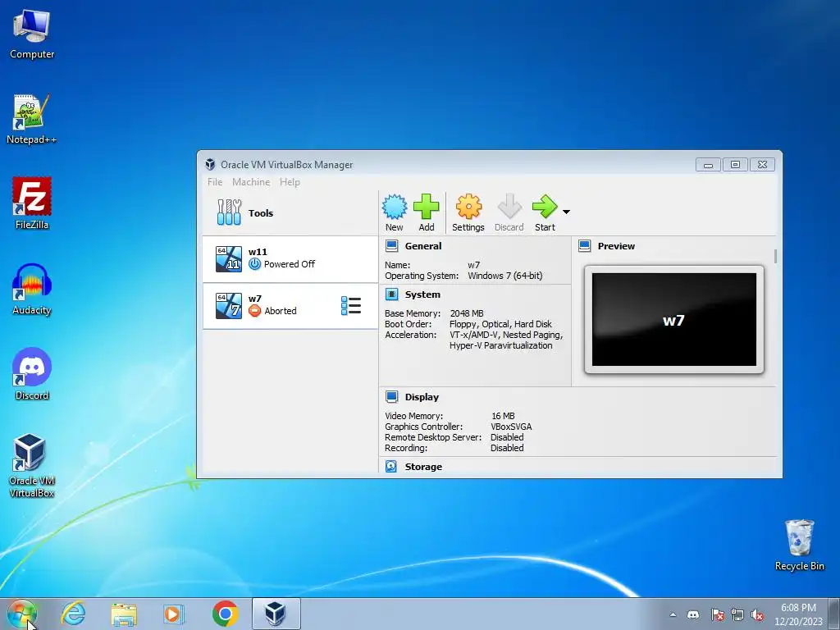The width and height of the screenshot is (840, 630).
Task: Click the w7 preview thumbnail
Action: (674, 320)
